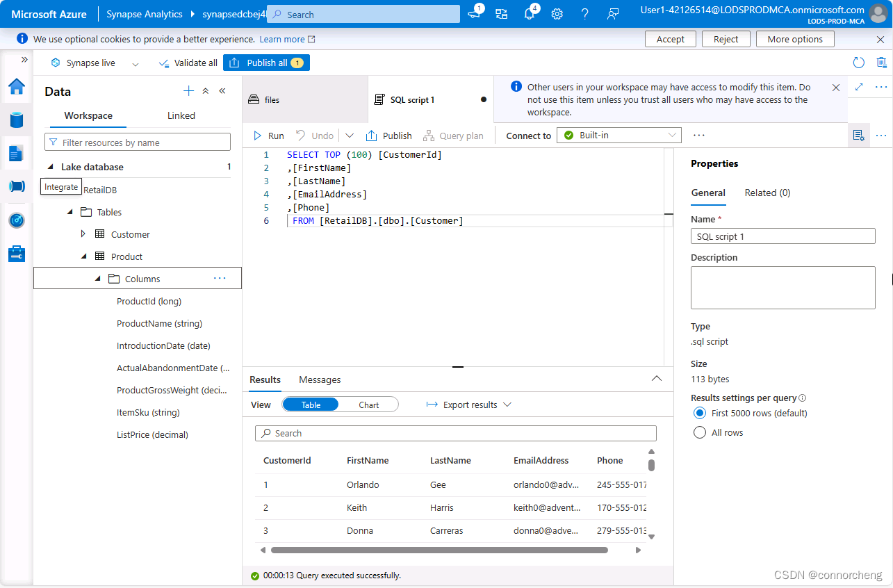Open the Home hub icon
Screen dimensions: 893x588
(x=17, y=87)
